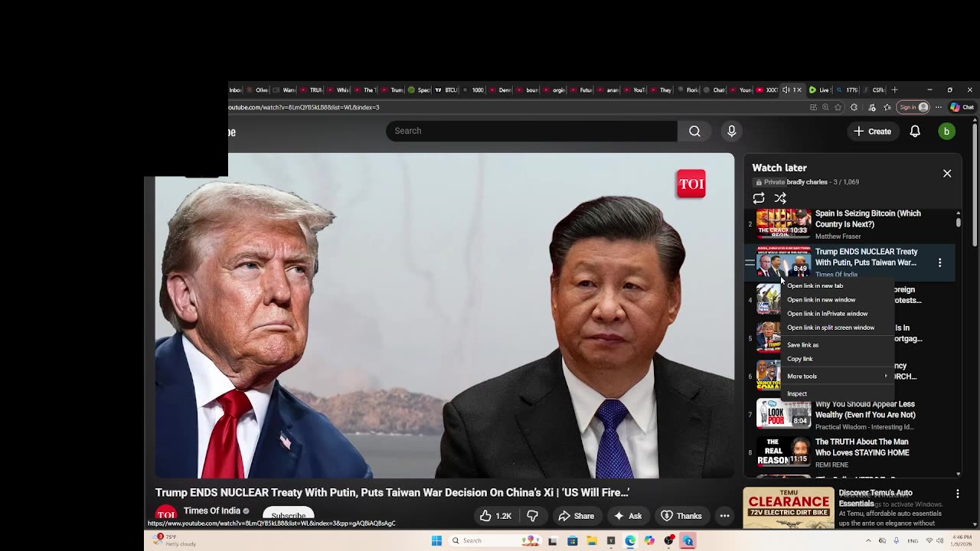
Task: Play The TRUTH About The Man video
Action: [862, 447]
